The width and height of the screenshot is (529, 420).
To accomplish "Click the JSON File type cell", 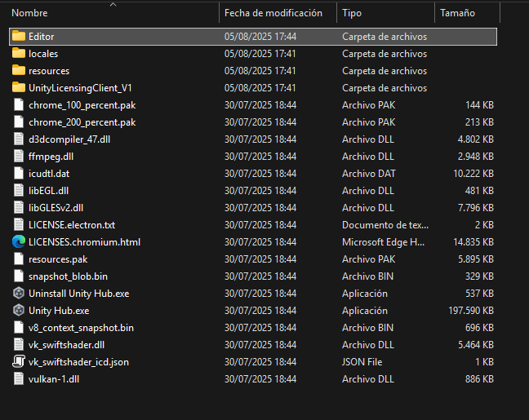I will 362,361.
